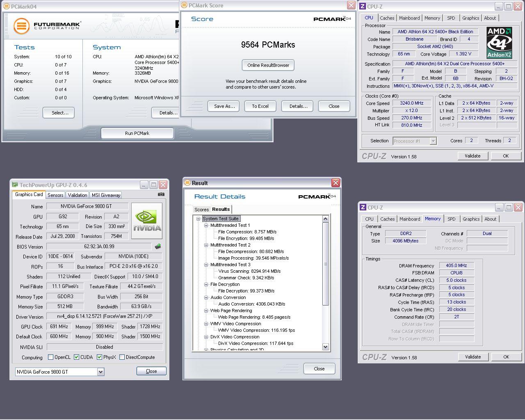
Task: Toggle OpenCL checkbox in GPU-Z
Action: pyautogui.click(x=51, y=357)
